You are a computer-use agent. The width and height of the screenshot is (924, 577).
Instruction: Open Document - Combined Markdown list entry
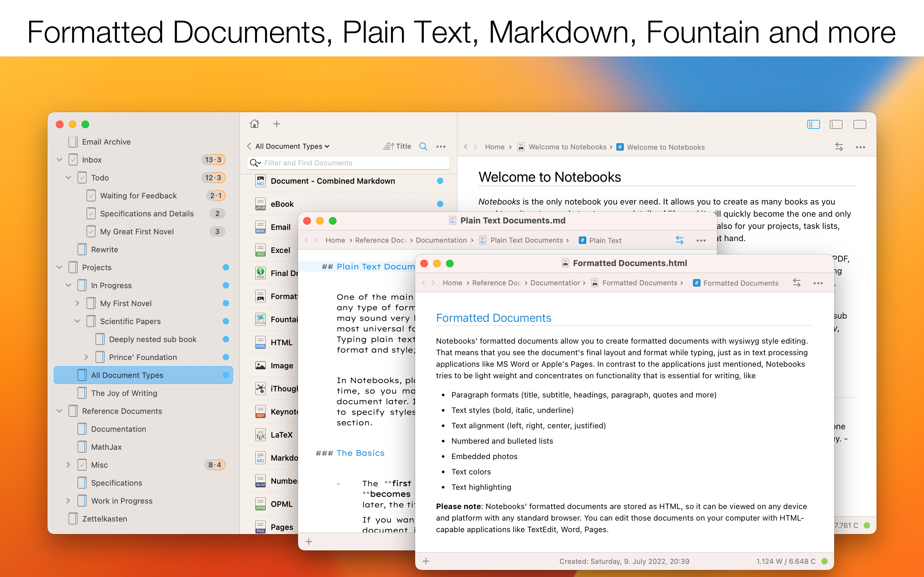333,181
